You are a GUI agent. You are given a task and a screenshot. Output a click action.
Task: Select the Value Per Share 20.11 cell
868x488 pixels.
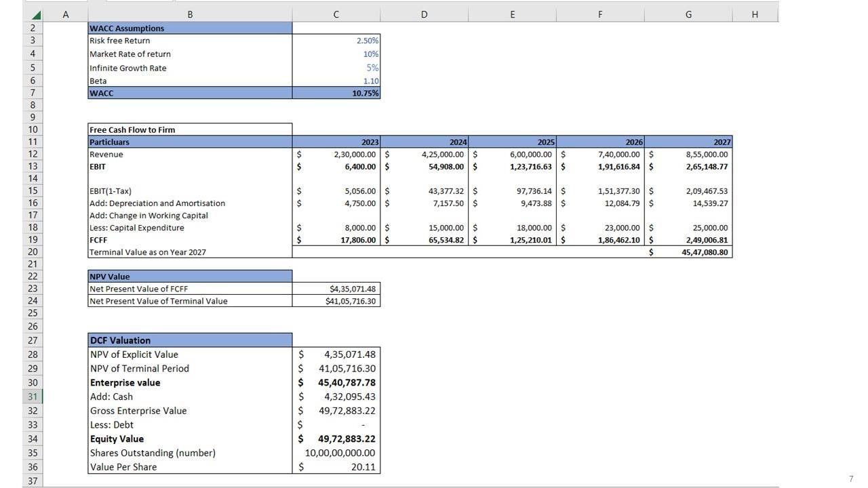coord(336,467)
